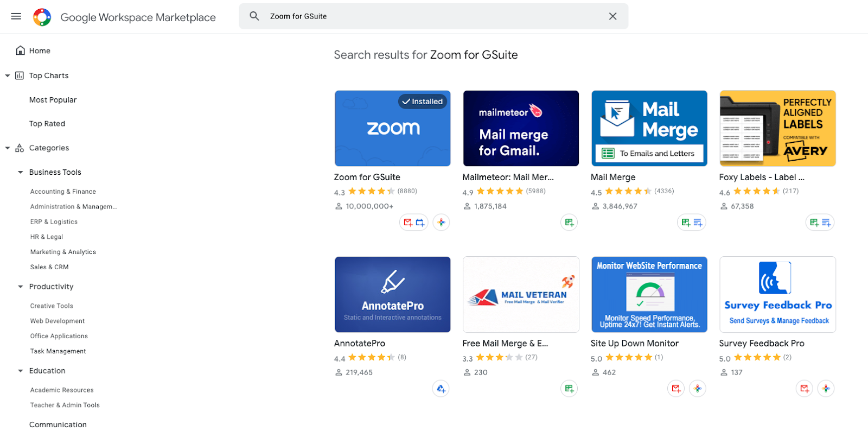The image size is (868, 437).
Task: Open the Communication category
Action: tap(58, 425)
